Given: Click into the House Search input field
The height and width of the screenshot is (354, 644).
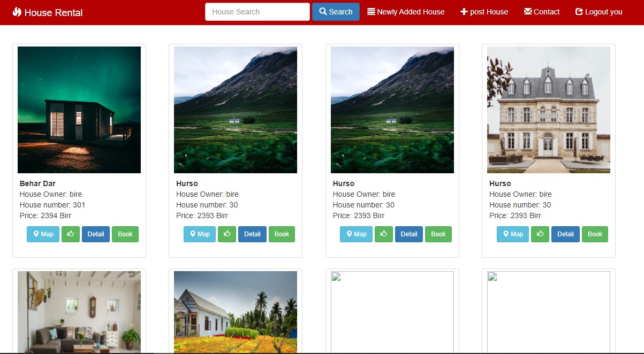Looking at the screenshot, I should coord(257,11).
